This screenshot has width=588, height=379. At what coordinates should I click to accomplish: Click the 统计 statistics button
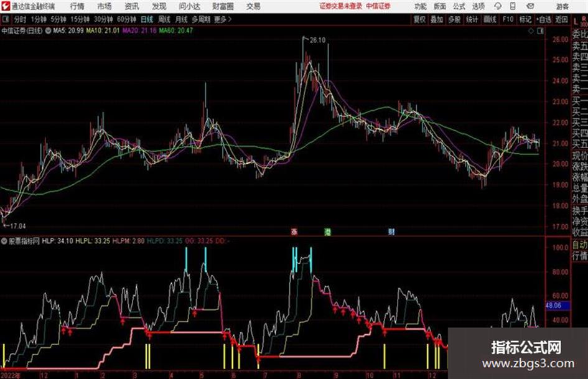(472, 19)
